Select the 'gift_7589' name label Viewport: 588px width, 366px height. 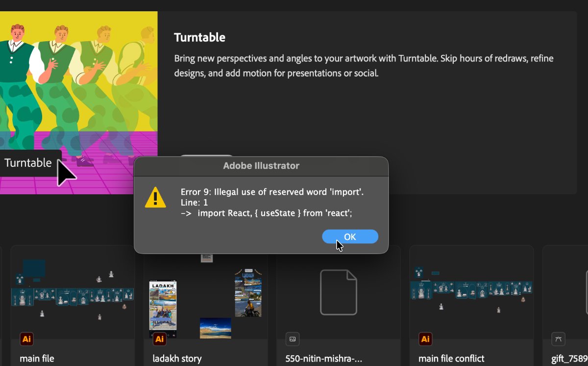(569, 359)
